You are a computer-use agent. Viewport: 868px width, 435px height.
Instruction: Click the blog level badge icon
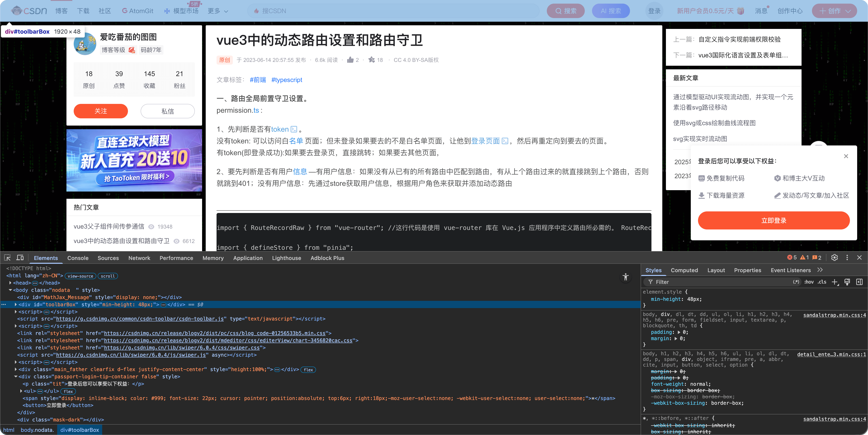point(132,50)
